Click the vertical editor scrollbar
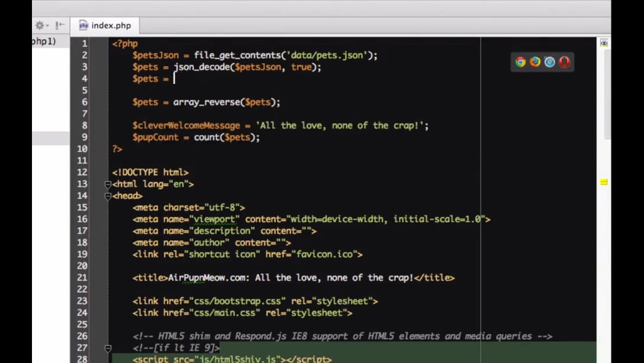Screen dimensions: 644x363 [x=607, y=95]
